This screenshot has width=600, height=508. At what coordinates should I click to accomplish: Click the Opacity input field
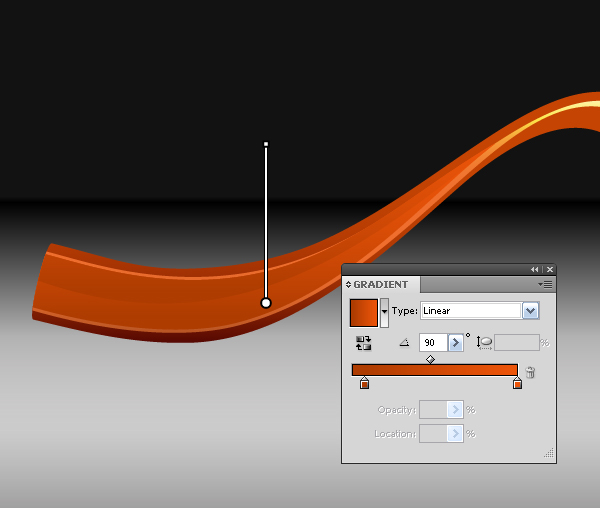click(433, 410)
